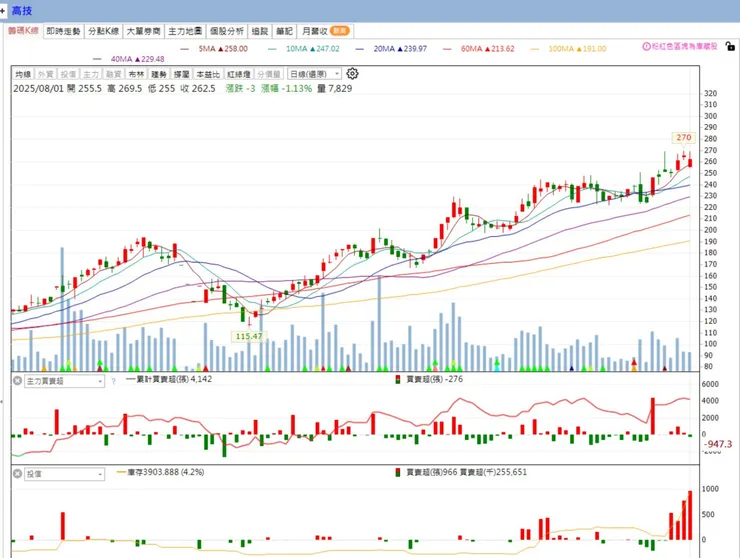Click the 量 7,829 volume readout

[335, 88]
